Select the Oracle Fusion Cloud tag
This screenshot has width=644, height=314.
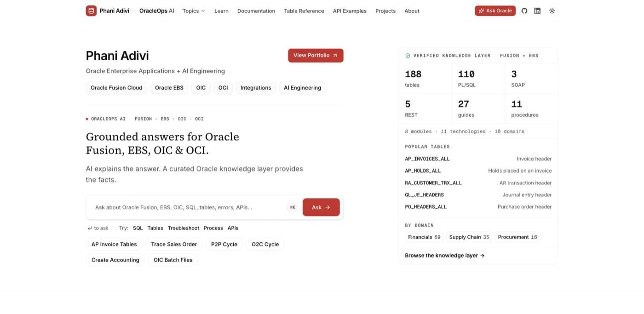tap(116, 88)
